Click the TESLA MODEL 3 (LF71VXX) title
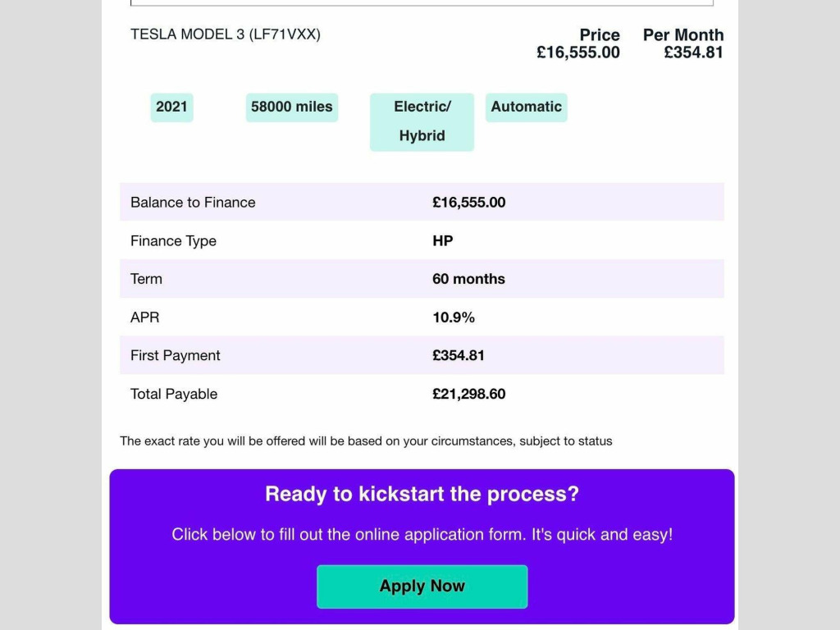 point(226,34)
